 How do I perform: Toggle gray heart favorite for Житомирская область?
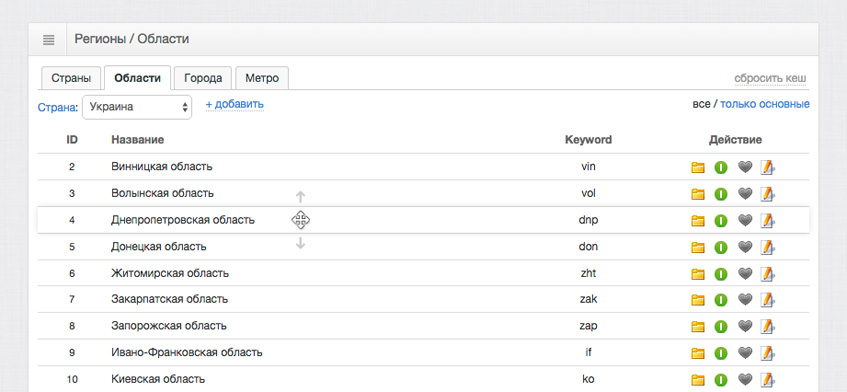pyautogui.click(x=745, y=274)
